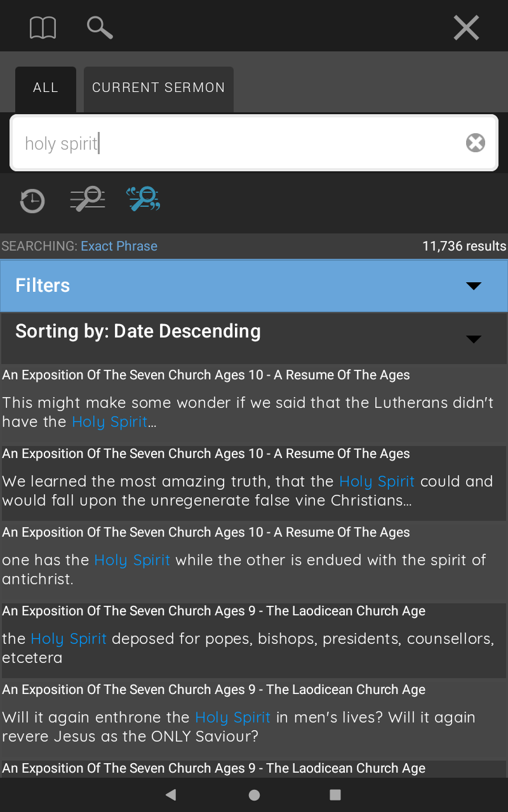Viewport: 508px width, 812px height.
Task: Expand the Filters panel
Action: click(x=254, y=285)
